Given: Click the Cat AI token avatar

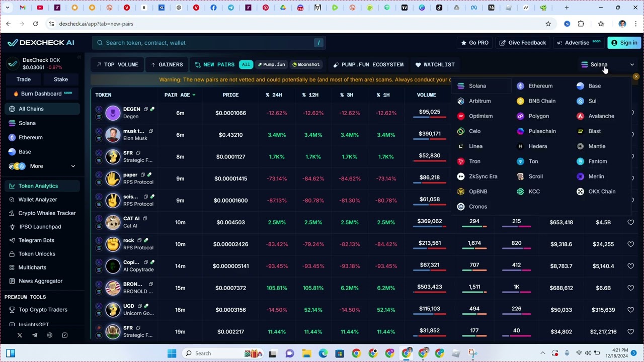Looking at the screenshot, I should (x=113, y=222).
